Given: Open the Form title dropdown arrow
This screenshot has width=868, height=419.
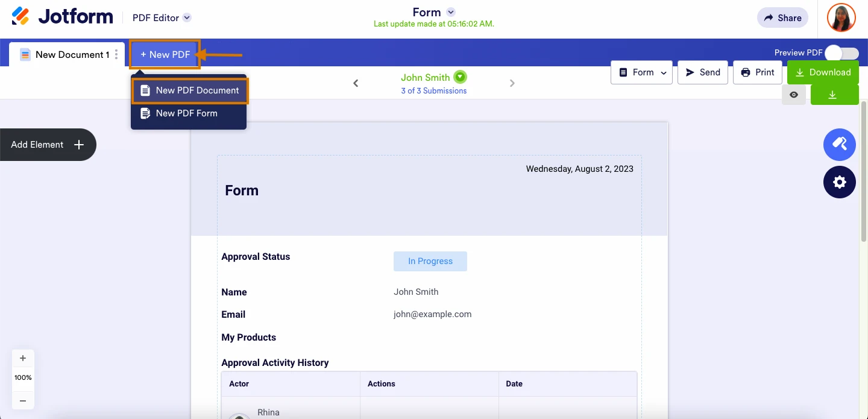Looking at the screenshot, I should pyautogui.click(x=451, y=12).
